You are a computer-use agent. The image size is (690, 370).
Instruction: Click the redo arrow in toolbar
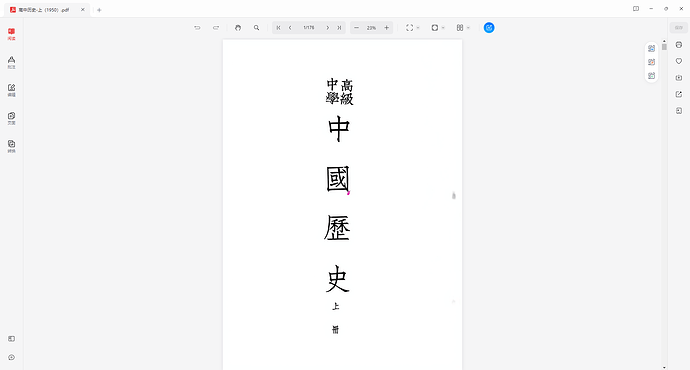click(x=216, y=28)
